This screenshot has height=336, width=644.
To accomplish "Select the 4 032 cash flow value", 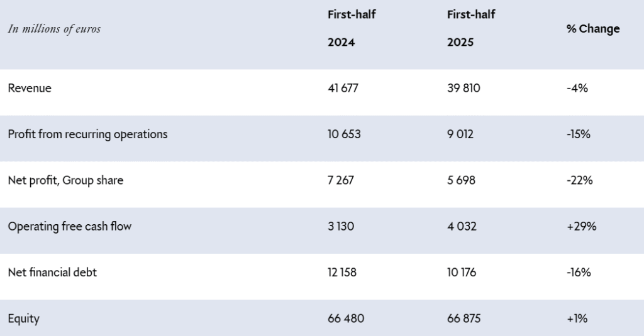I will click(462, 227).
